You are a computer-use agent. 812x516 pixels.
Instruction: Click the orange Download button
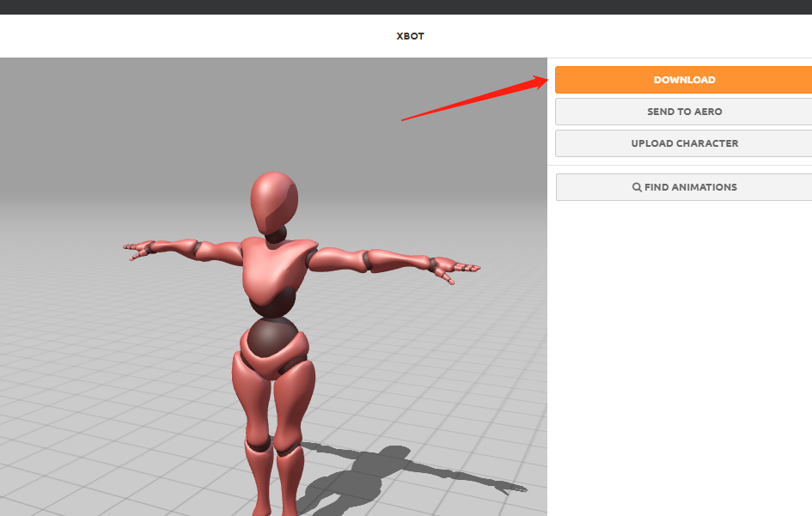(x=684, y=80)
